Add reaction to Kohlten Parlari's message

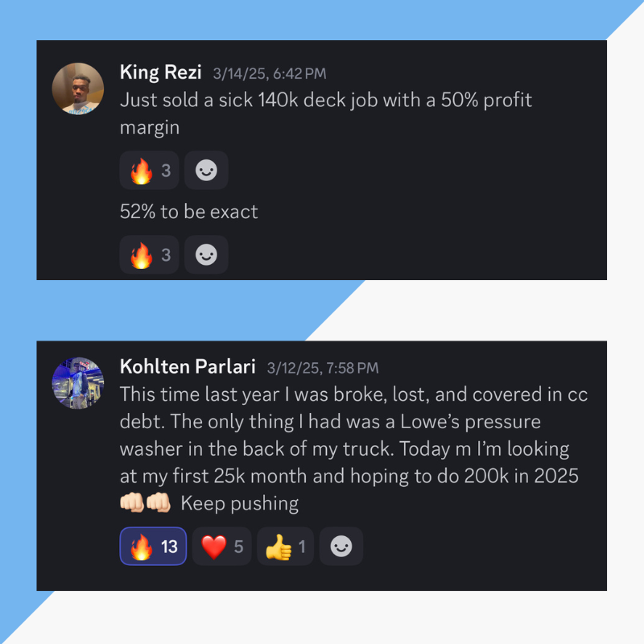click(x=341, y=547)
